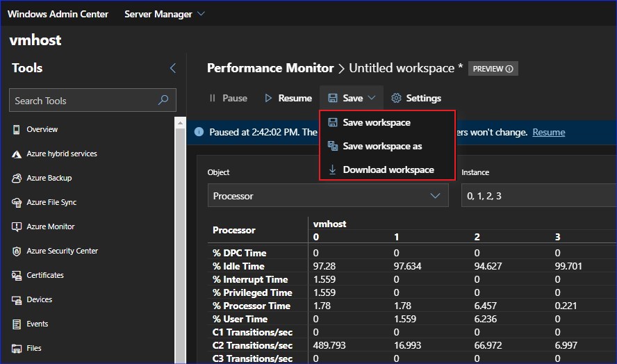Click the Events log icon
The image size is (617, 364).
coord(17,324)
